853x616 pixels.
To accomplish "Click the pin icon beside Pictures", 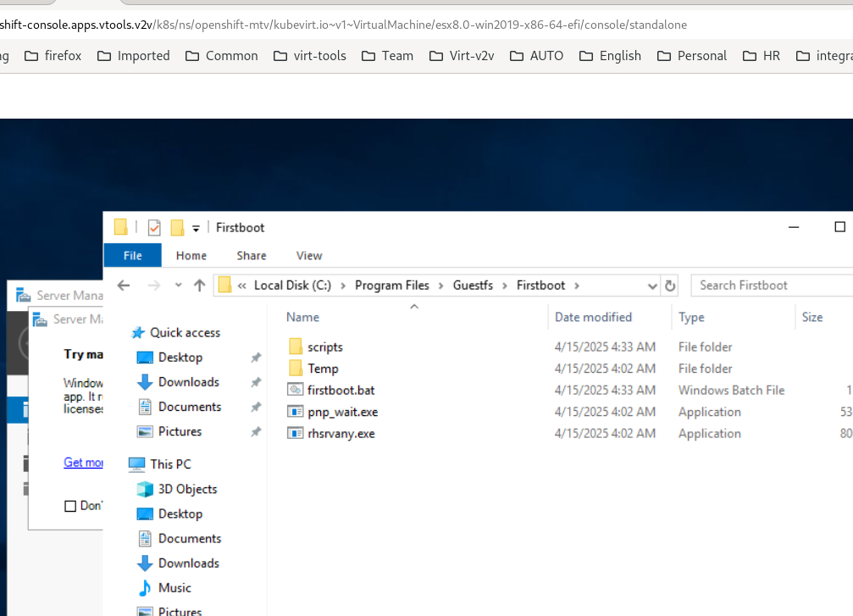I will click(256, 432).
